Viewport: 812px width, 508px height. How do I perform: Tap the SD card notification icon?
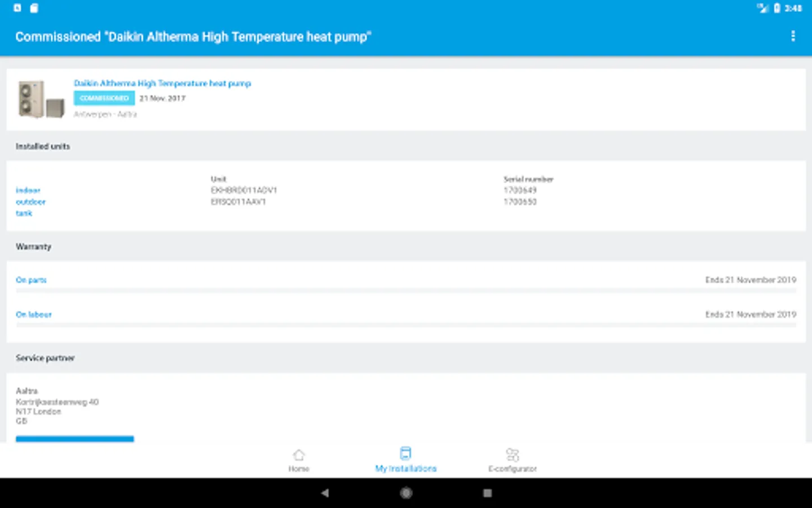point(34,8)
